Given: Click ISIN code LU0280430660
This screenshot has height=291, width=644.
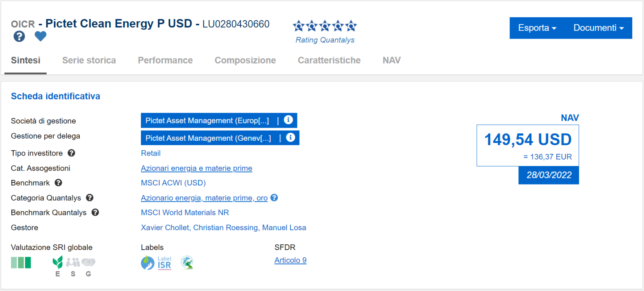Looking at the screenshot, I should pyautogui.click(x=236, y=24).
